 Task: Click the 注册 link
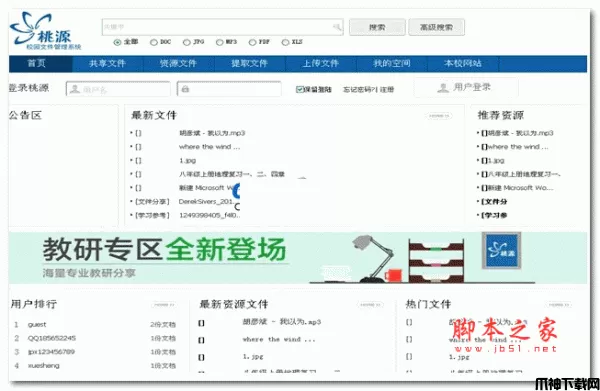coord(387,90)
